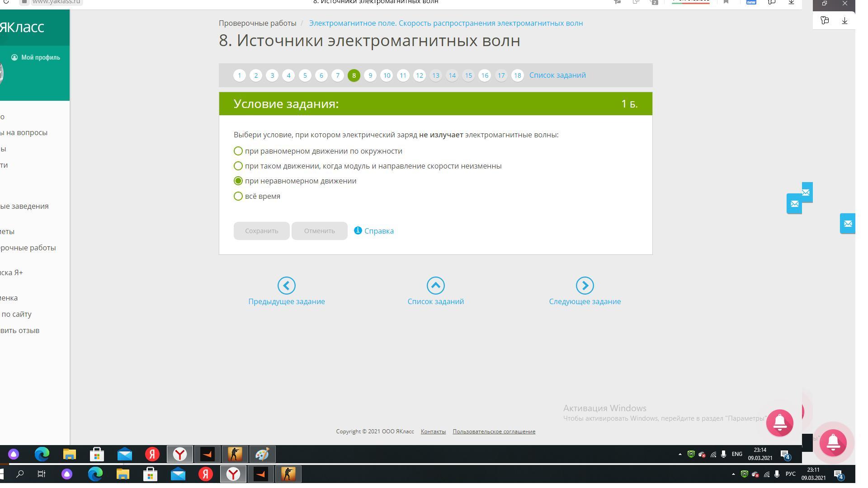Select 'при равномерном движении по окружности' option

[238, 151]
